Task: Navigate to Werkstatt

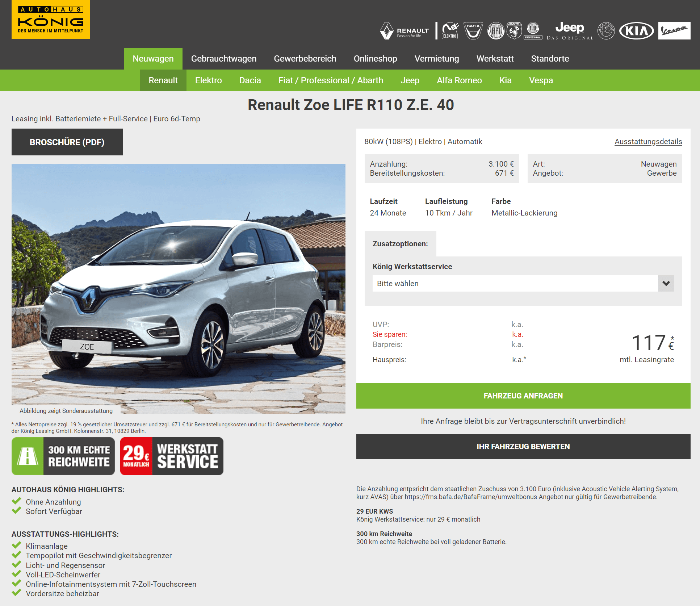Action: pos(495,59)
